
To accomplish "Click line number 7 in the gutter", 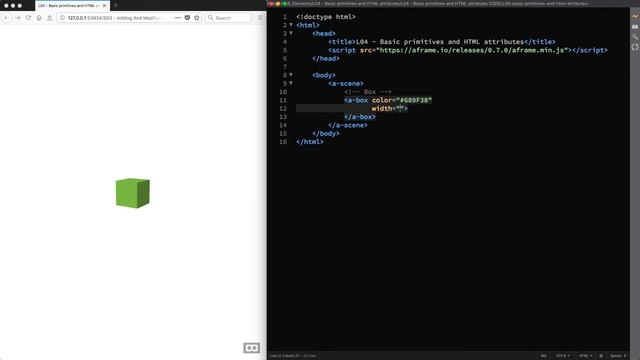I will [284, 67].
